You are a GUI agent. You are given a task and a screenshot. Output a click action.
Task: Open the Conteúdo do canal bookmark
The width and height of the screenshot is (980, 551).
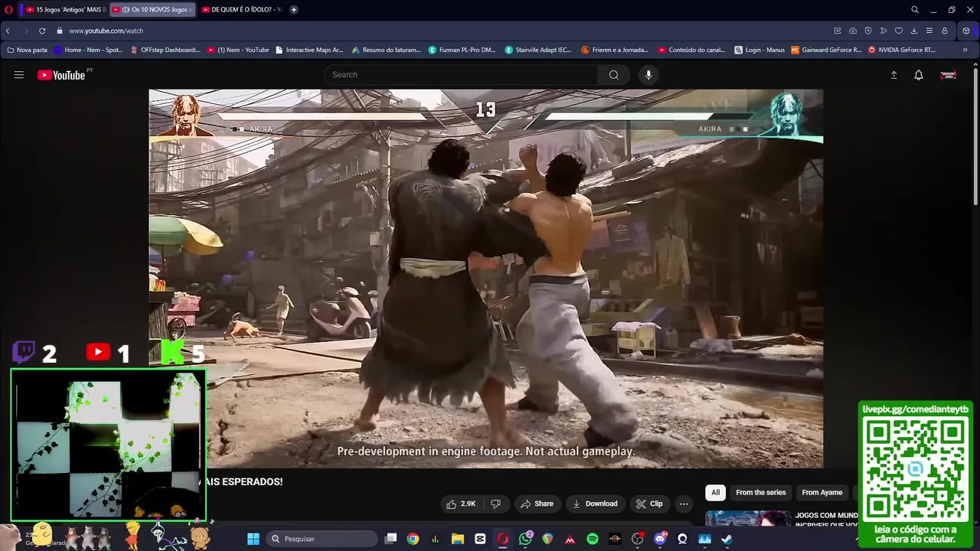pos(691,50)
